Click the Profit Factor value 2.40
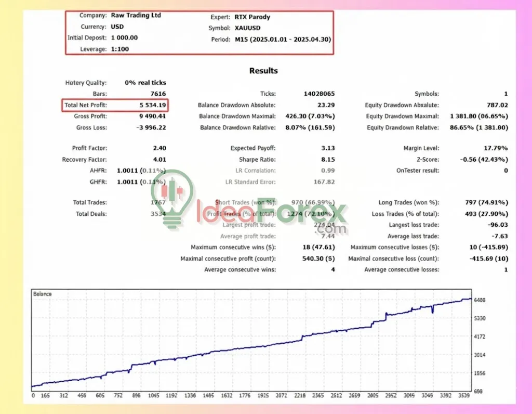Viewport: 532px width, 414px height. (x=159, y=148)
